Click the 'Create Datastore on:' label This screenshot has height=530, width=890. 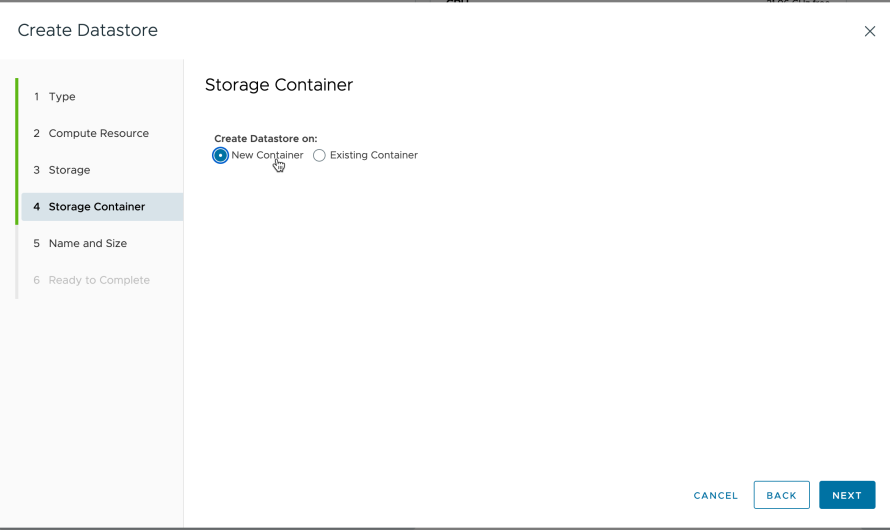coord(265,138)
